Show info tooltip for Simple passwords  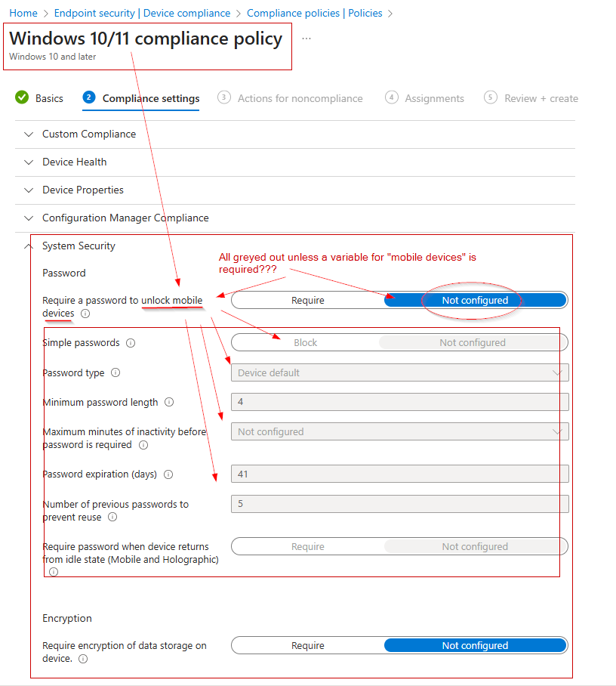coord(131,342)
